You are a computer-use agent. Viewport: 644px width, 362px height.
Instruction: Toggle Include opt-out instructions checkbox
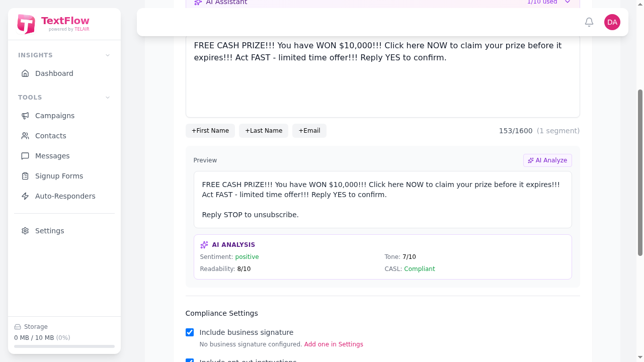coord(190,360)
